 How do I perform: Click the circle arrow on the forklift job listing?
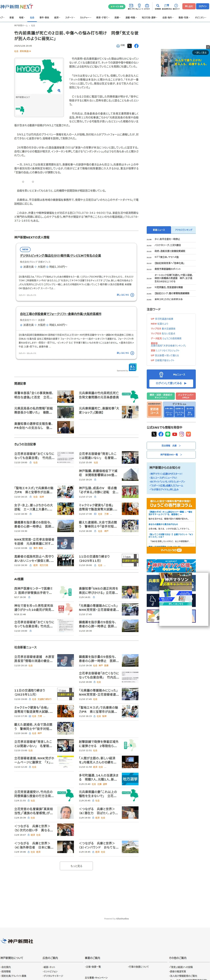pos(132,353)
